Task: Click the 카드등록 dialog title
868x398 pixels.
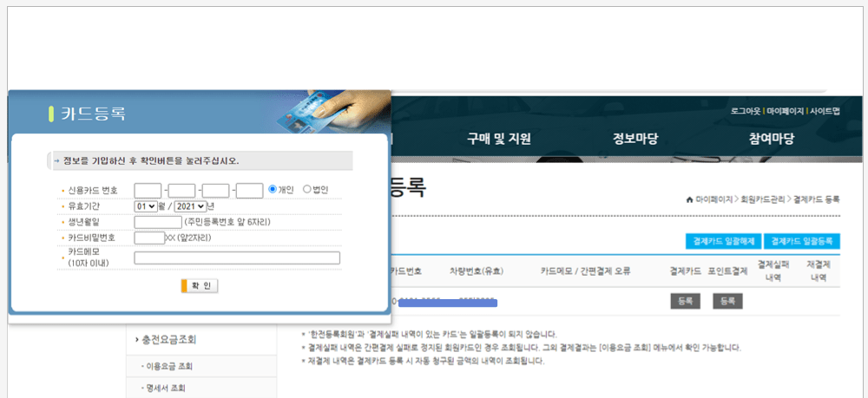Action: point(93,114)
